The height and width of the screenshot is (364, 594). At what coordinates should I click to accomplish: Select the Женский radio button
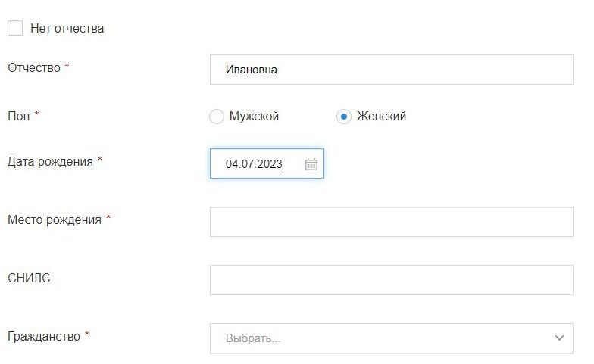click(344, 117)
